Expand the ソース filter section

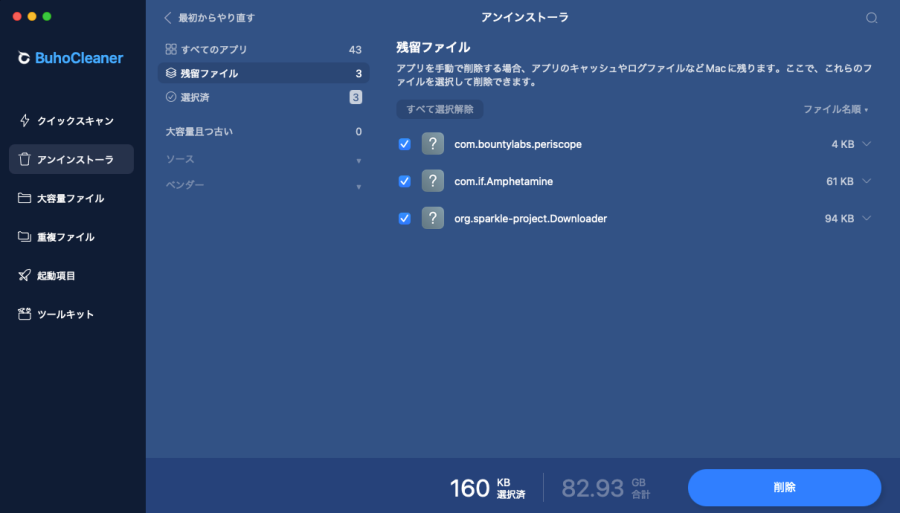(263, 160)
